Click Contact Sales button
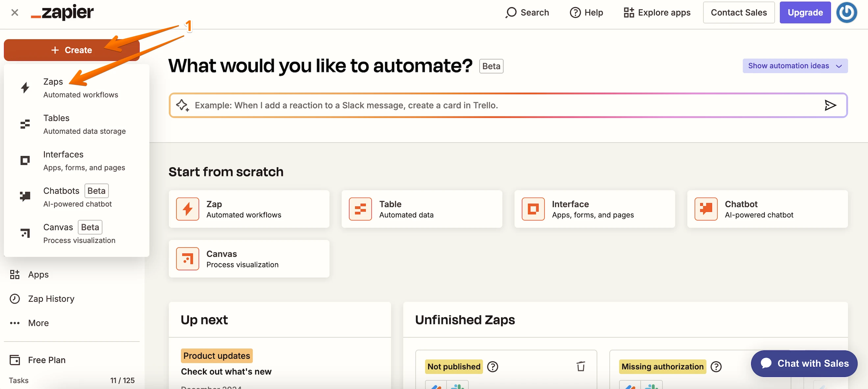 (738, 13)
